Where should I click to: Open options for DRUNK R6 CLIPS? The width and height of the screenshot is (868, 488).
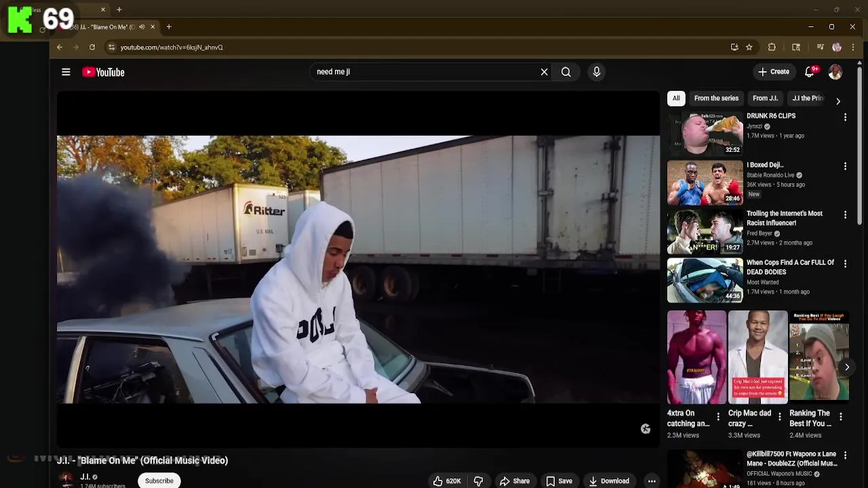845,117
